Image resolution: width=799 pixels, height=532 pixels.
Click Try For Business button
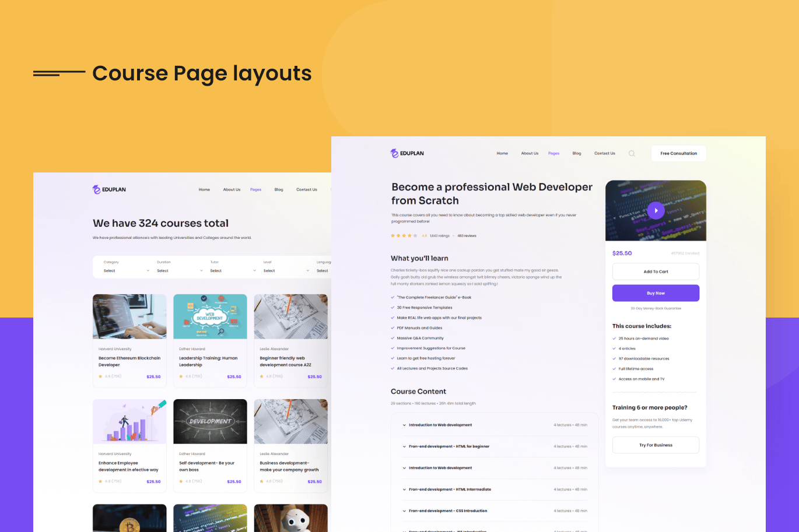(656, 445)
